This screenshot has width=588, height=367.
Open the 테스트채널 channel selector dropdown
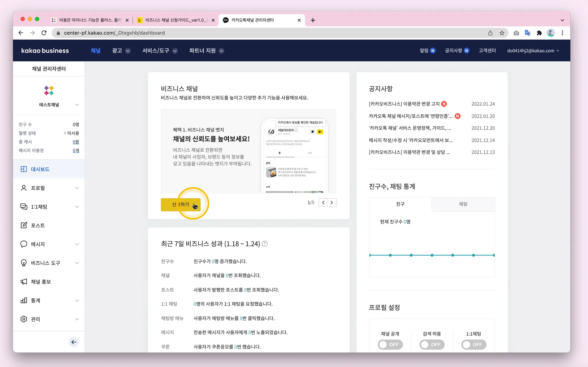pyautogui.click(x=77, y=105)
